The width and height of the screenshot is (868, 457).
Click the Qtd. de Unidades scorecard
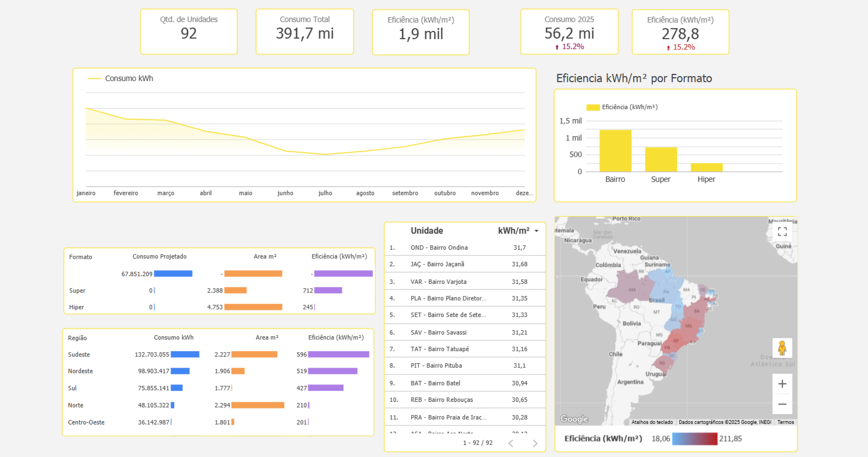point(189,31)
